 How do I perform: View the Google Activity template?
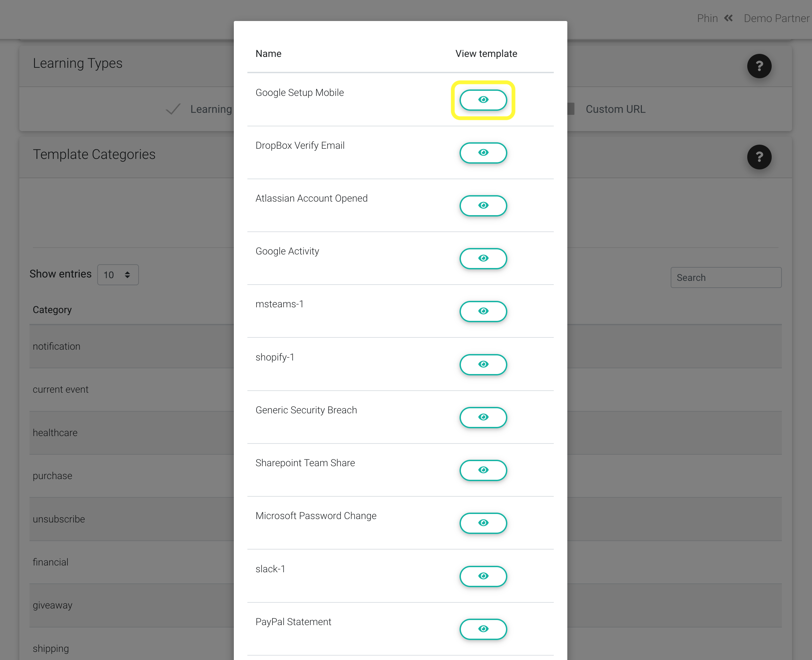pyautogui.click(x=483, y=259)
